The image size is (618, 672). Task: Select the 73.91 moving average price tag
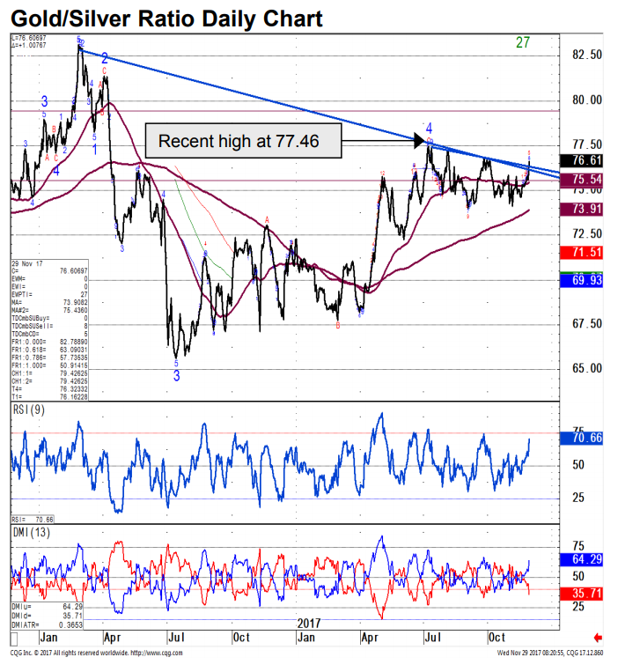[581, 209]
